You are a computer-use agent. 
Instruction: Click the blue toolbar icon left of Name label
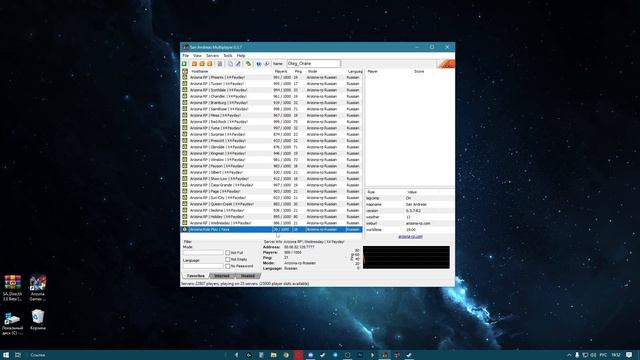pyautogui.click(x=258, y=64)
